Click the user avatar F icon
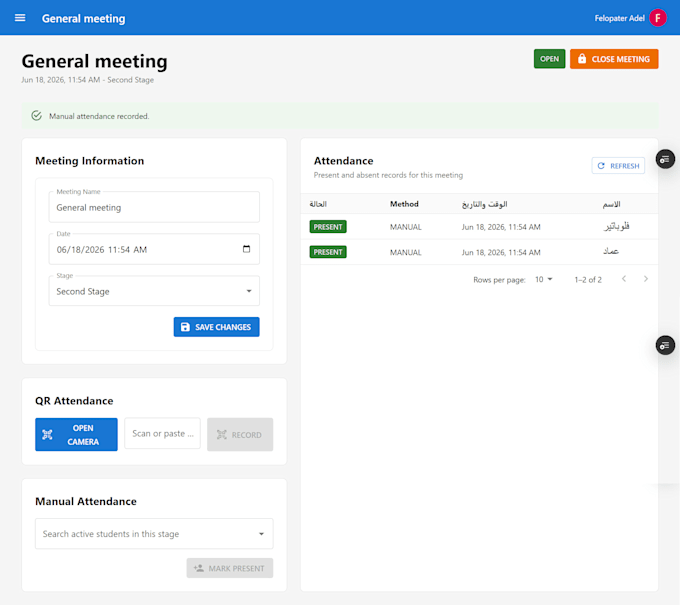The height and width of the screenshot is (605, 680). [x=657, y=18]
